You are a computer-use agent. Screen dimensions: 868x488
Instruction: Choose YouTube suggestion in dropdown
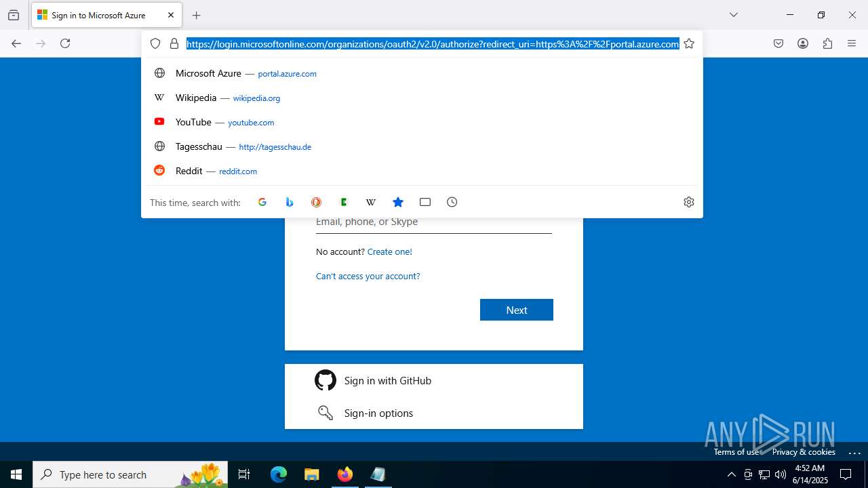pos(422,122)
